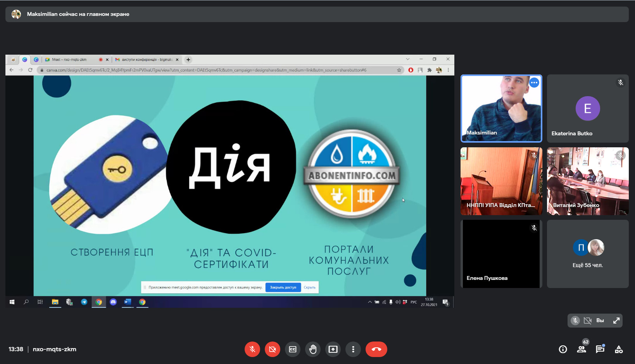Viewport: 635px width, 364px height.
Task: Open Windows taskbar search
Action: (x=26, y=302)
